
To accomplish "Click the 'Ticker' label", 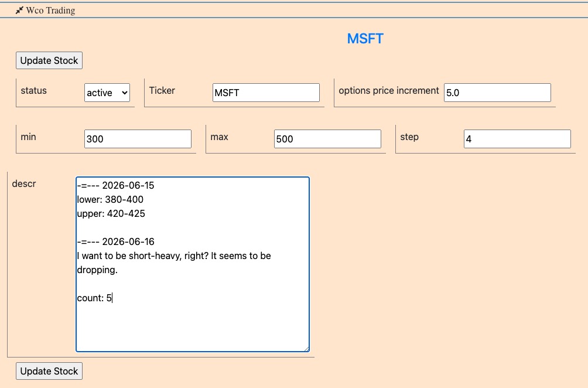I will coord(162,90).
